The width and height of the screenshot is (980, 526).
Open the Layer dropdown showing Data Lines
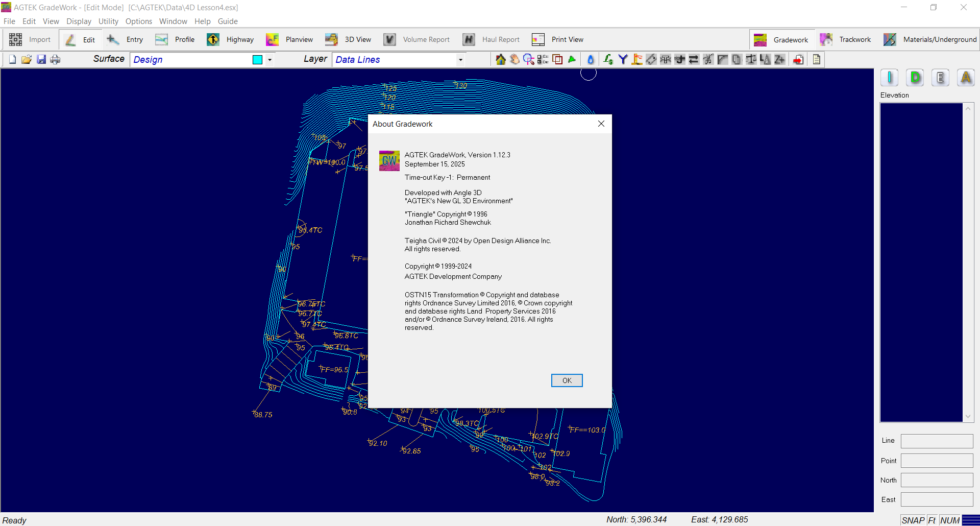460,60
